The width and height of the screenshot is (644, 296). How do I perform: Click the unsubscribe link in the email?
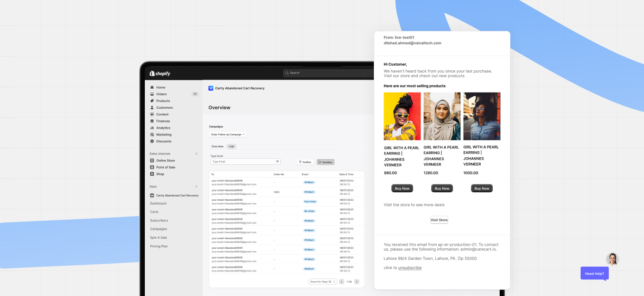tap(410, 268)
